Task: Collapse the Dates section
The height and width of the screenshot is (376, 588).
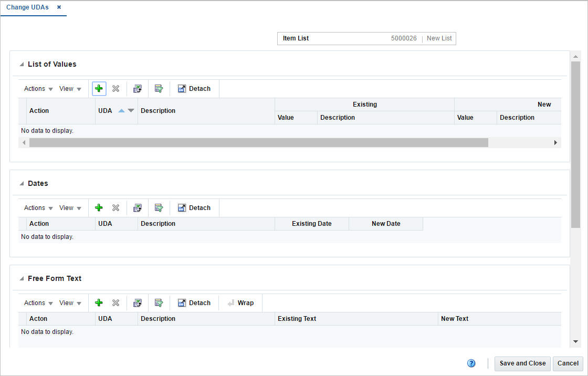Action: coord(22,183)
